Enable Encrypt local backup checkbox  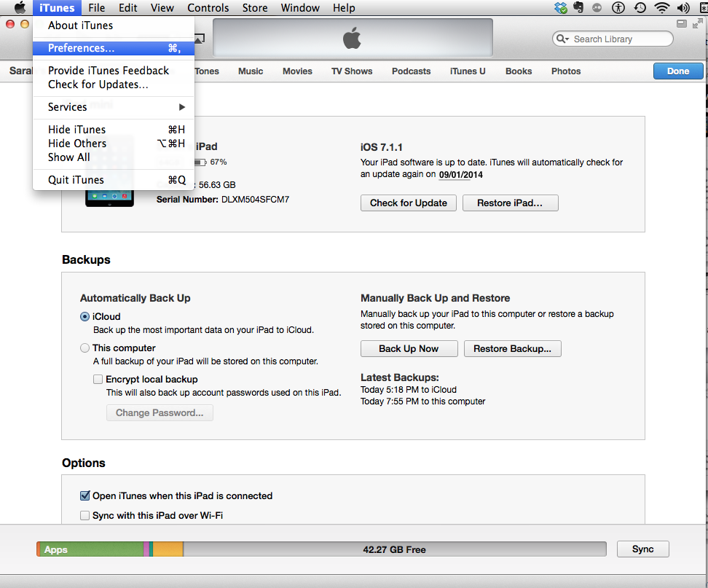(x=98, y=380)
